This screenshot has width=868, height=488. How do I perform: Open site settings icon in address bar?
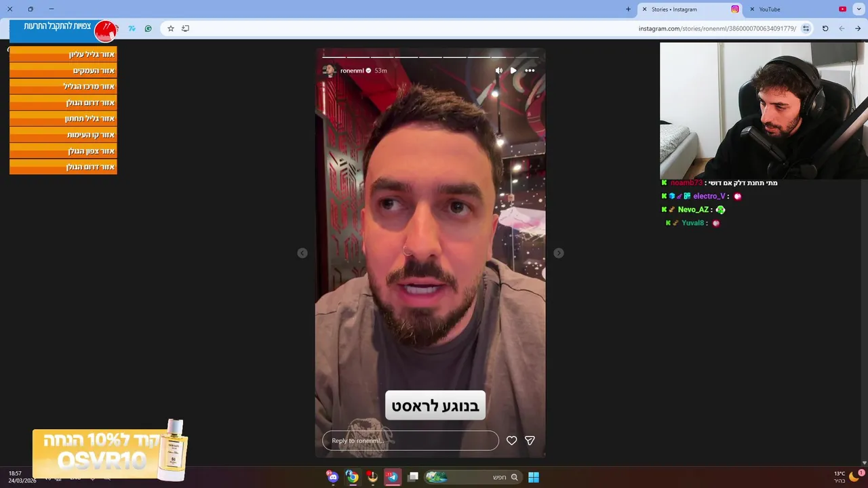(806, 28)
